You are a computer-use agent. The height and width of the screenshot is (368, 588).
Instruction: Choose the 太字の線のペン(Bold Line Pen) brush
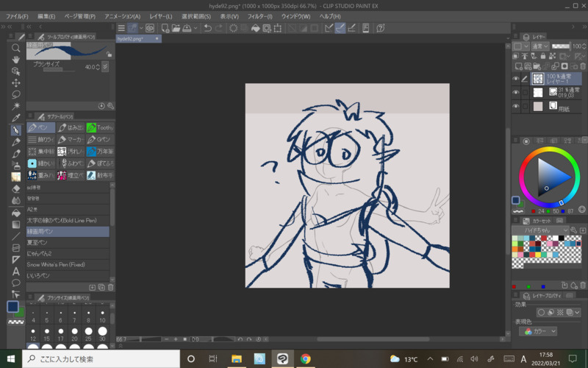tap(68, 220)
